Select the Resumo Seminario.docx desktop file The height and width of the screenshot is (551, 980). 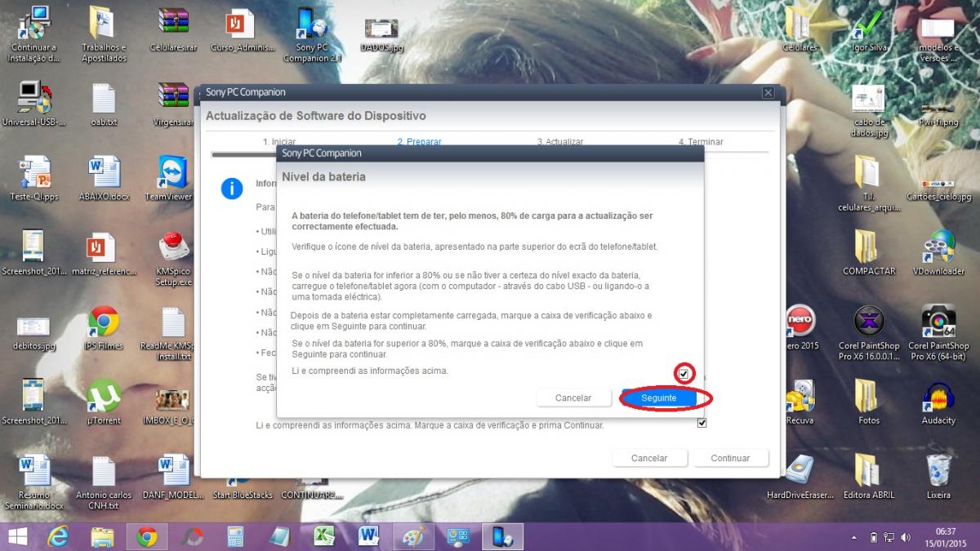click(34, 482)
